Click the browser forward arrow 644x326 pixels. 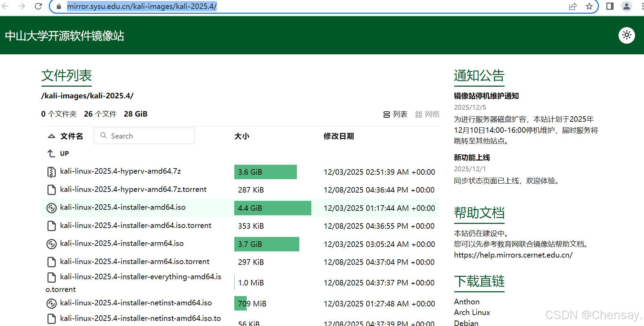coord(22,6)
